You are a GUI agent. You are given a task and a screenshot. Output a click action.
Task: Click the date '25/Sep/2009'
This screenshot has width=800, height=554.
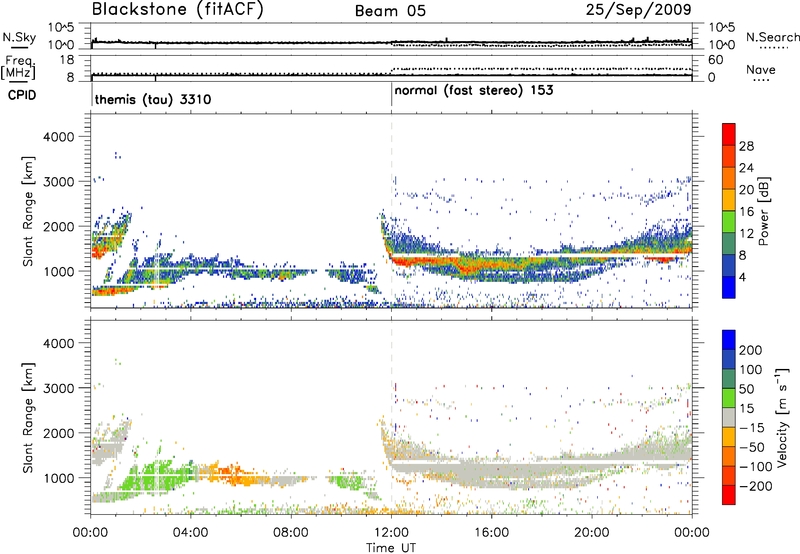coord(639,9)
